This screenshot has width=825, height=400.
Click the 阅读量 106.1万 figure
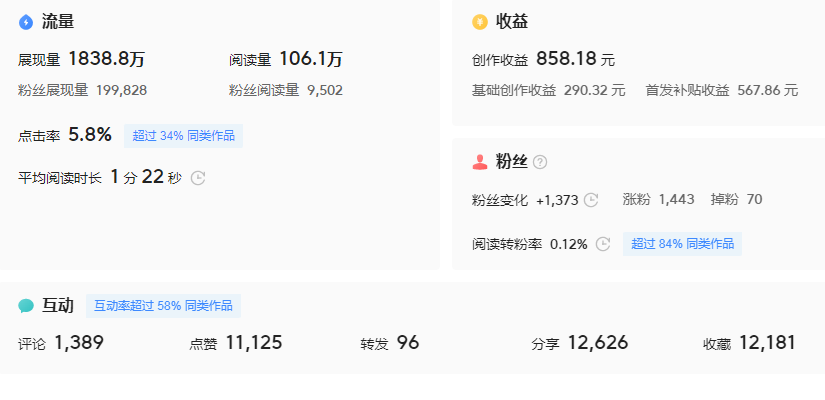click(x=310, y=60)
